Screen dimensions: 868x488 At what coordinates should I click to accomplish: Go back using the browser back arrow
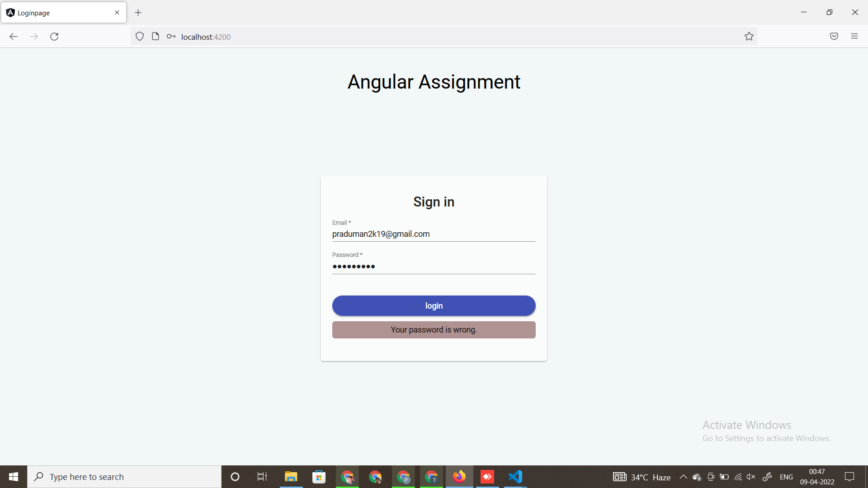pyautogui.click(x=14, y=37)
